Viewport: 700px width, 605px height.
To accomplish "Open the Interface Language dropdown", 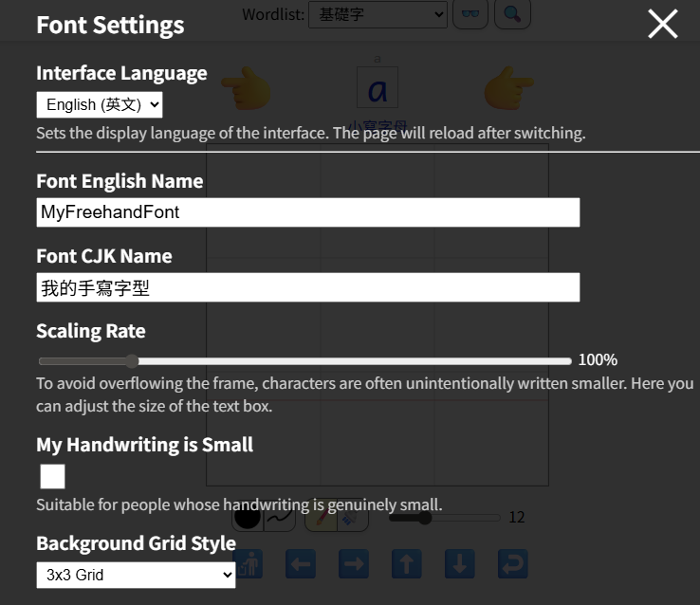I will pos(100,105).
